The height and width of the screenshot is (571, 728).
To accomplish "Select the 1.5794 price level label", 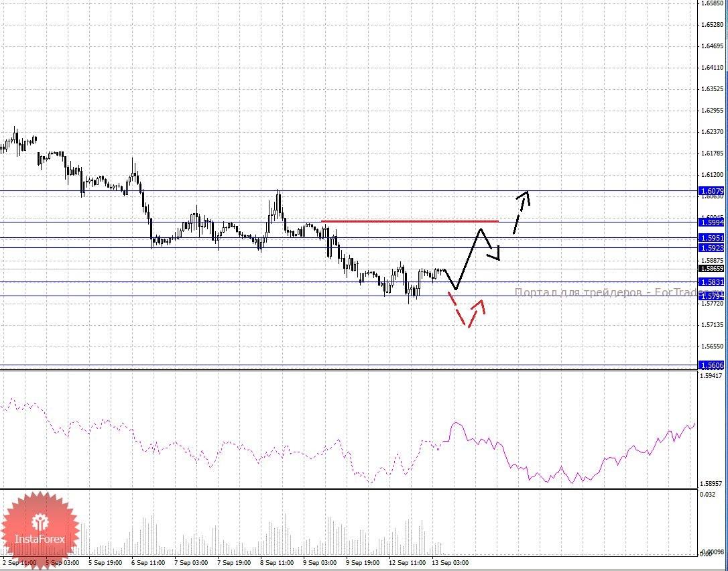I will coord(711,296).
